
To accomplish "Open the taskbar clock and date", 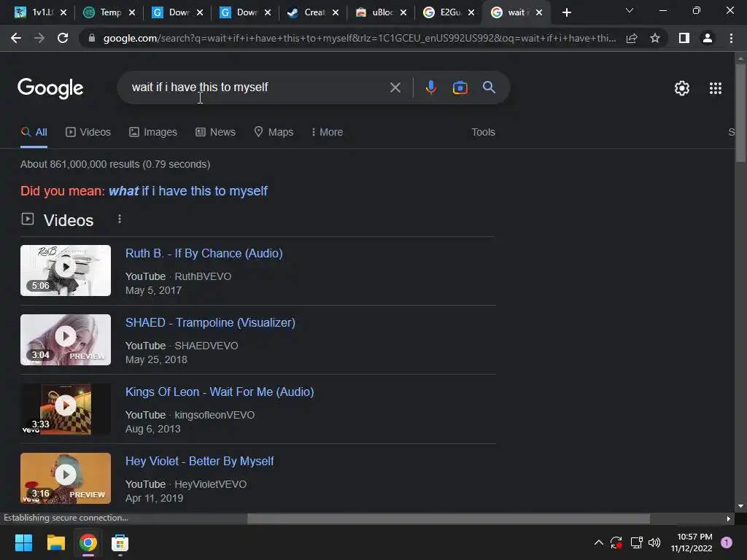I will point(692,542).
